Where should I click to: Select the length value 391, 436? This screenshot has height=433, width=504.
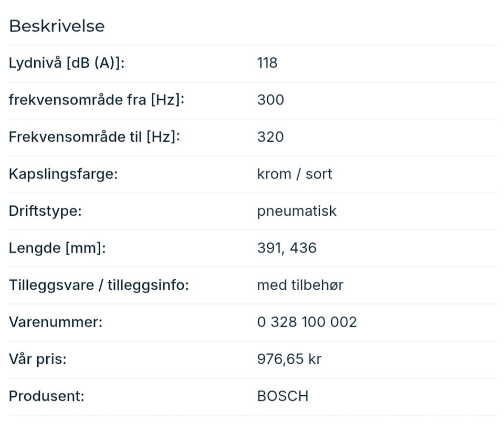coord(287,248)
